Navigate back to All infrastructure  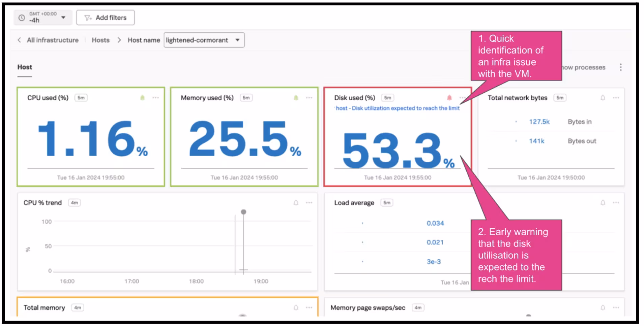pyautogui.click(x=52, y=40)
